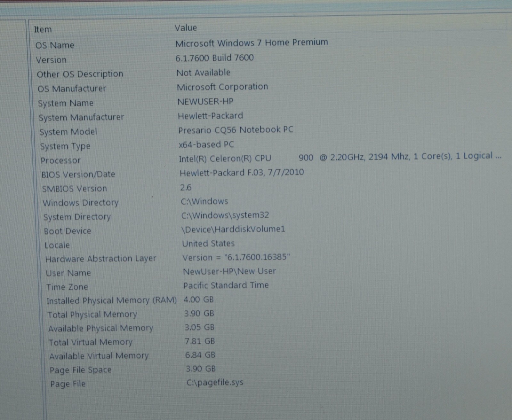Screen dimensions: 512x420
Task: Select the Total Virtual Memory label
Action: click(91, 342)
